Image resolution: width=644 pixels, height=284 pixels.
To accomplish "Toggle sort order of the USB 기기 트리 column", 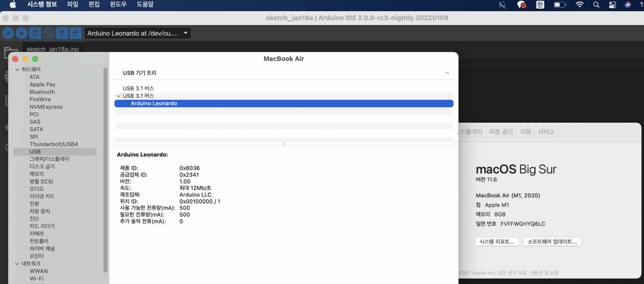I will [x=447, y=73].
